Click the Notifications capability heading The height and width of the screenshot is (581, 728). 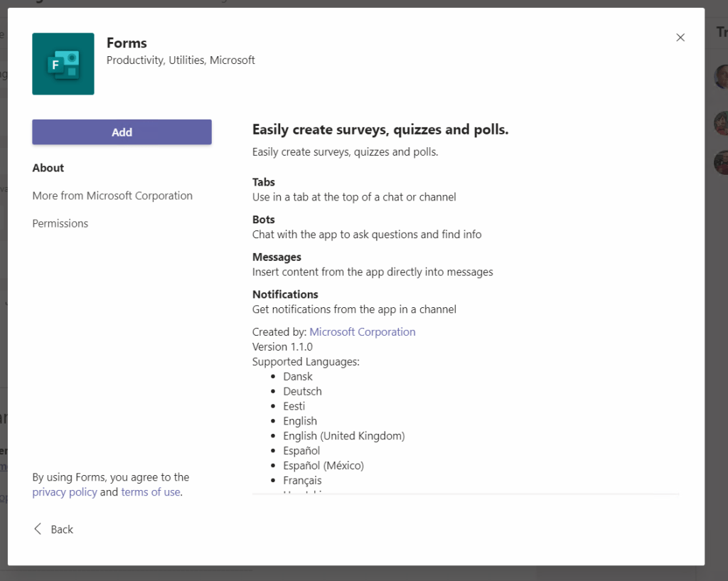pyautogui.click(x=285, y=294)
